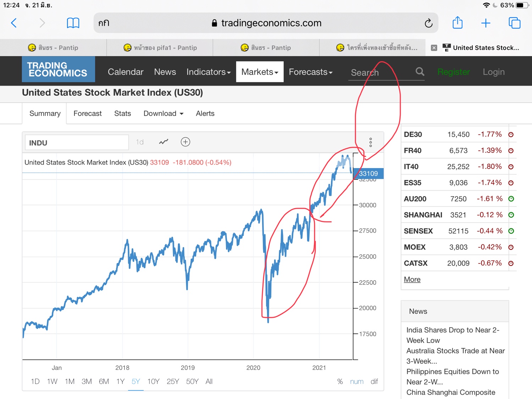532x399 pixels.
Task: Click the search magnifier icon
Action: pos(420,72)
